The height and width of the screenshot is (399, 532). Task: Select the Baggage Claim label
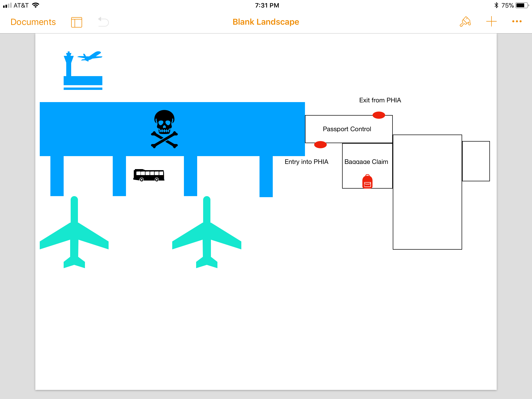[366, 162]
